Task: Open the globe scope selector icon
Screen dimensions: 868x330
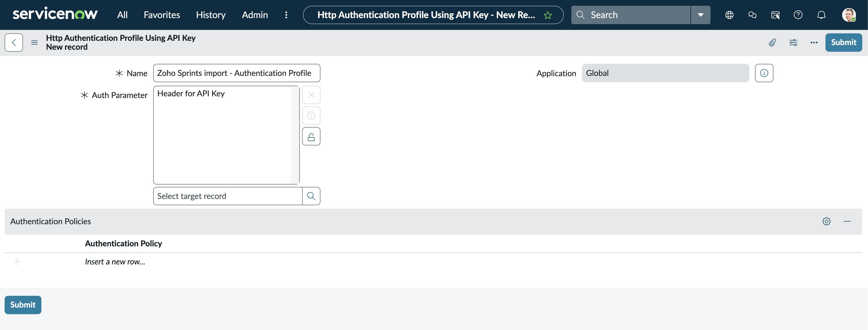Action: 729,15
